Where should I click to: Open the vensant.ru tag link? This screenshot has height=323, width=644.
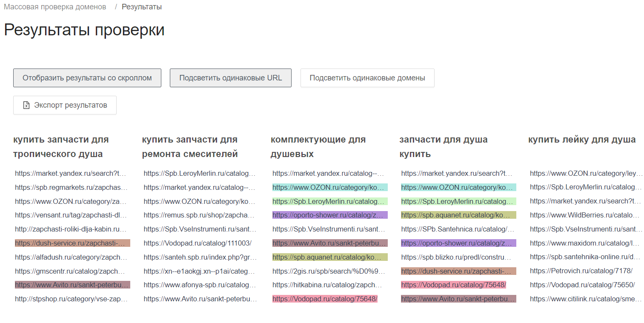71,215
